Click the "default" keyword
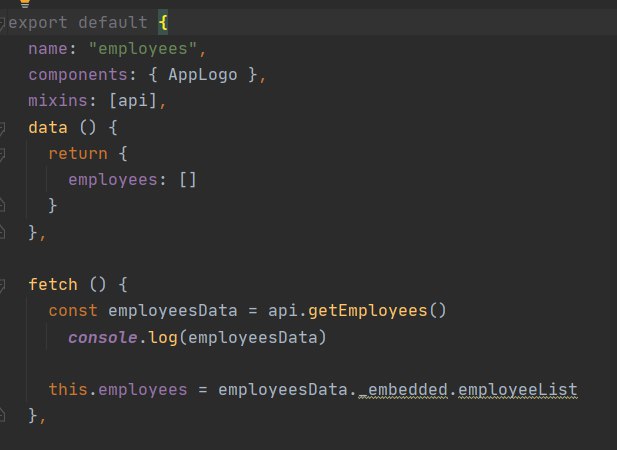 (x=113, y=22)
